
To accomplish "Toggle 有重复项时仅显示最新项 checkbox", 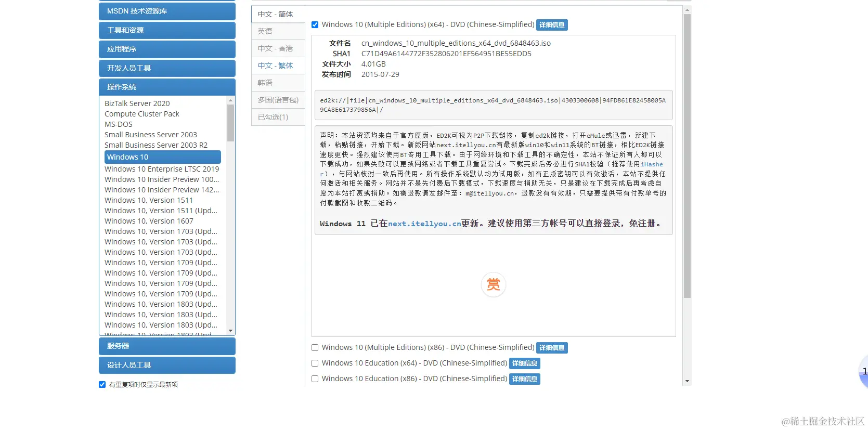I will tap(102, 384).
